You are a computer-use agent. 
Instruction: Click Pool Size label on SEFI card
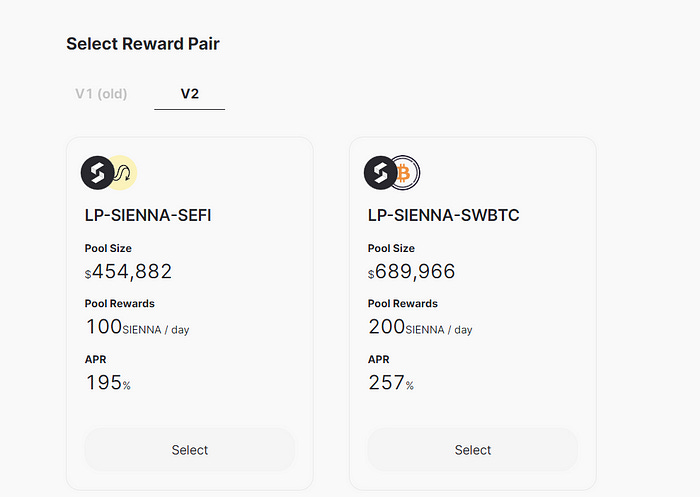point(108,248)
